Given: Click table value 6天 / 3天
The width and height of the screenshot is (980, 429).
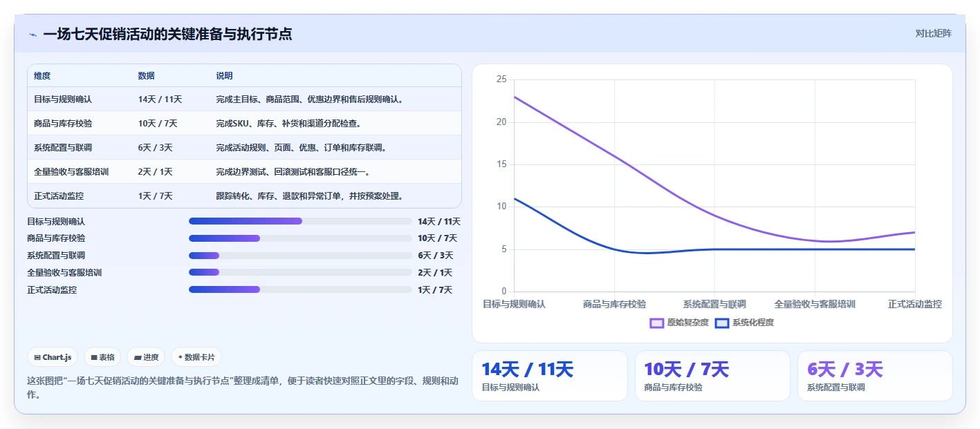Looking at the screenshot, I should pos(156,148).
